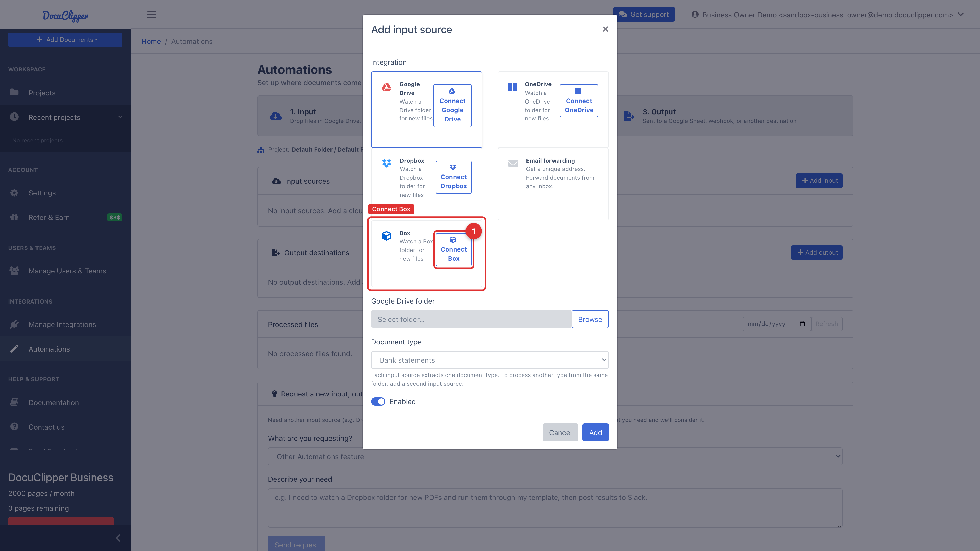Open Manage Users & Teams
This screenshot has height=551, width=980.
(x=65, y=271)
